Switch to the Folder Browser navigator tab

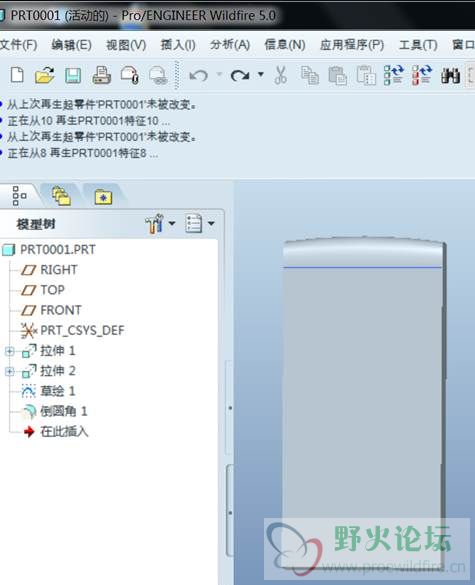click(61, 196)
